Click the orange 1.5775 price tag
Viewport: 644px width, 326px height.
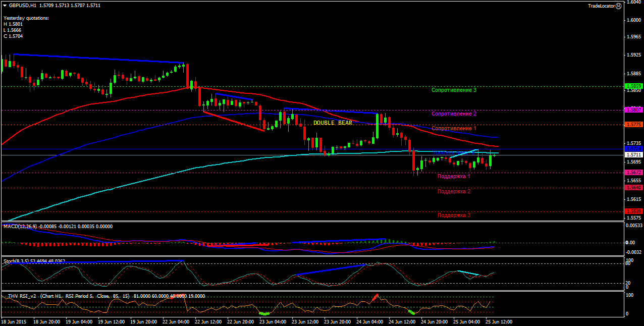[x=633, y=124]
